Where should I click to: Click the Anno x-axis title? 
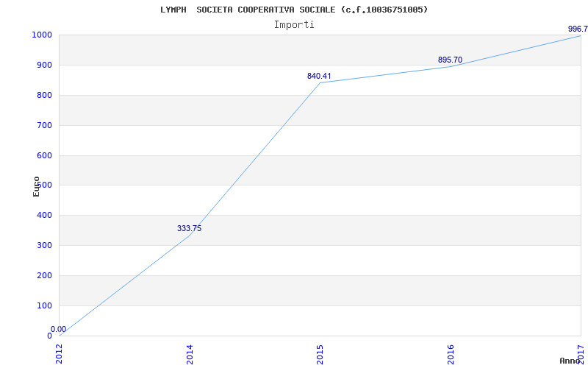pos(571,361)
